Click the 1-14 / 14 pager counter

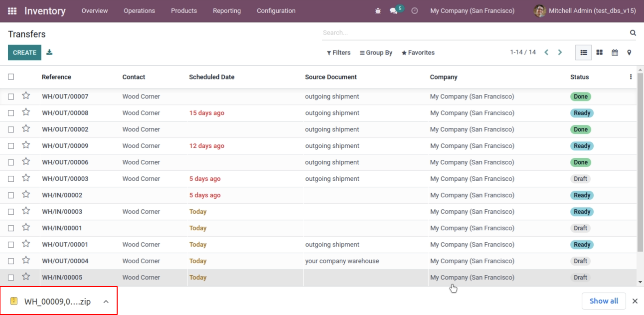[523, 52]
